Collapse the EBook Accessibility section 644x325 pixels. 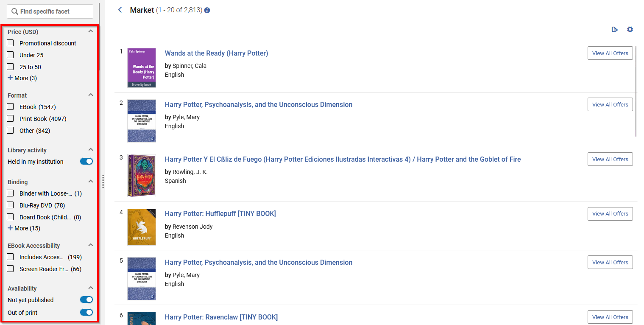pos(90,245)
